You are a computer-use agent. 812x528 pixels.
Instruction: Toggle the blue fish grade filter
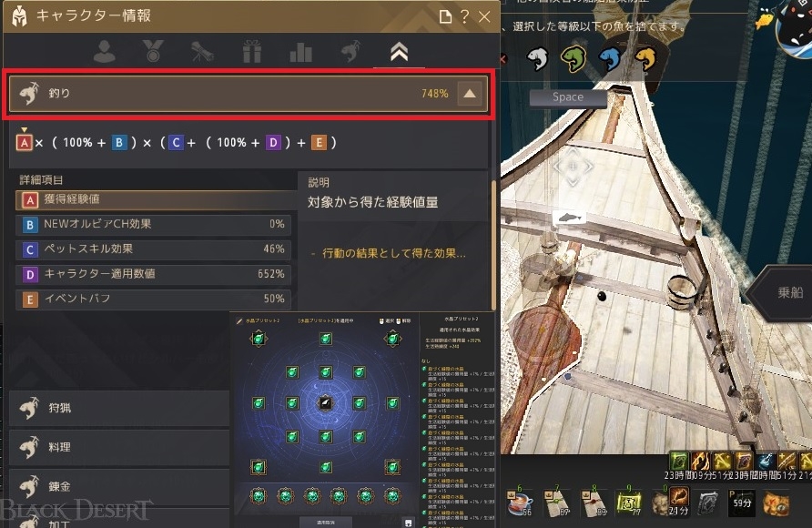click(610, 58)
